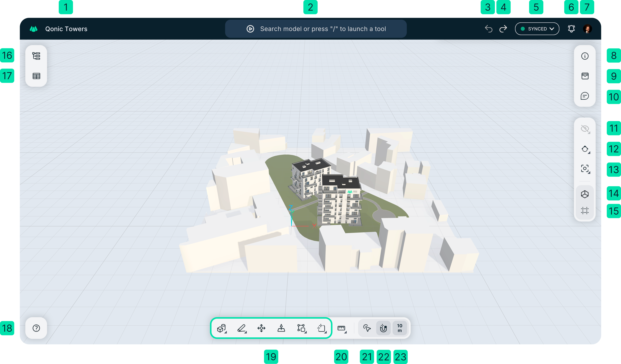Click the redo arrow
The image size is (621, 364).
coord(503,29)
